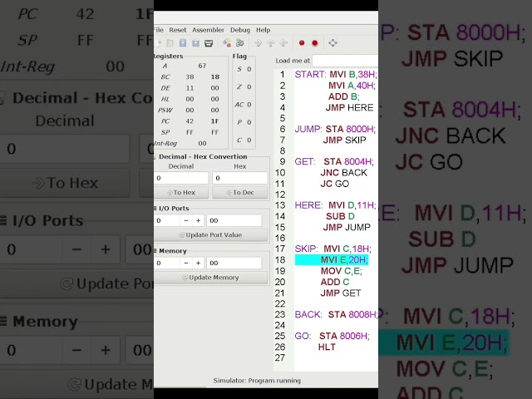This screenshot has width=532, height=399.
Task: Click the Print toolbar icon
Action: [209, 43]
